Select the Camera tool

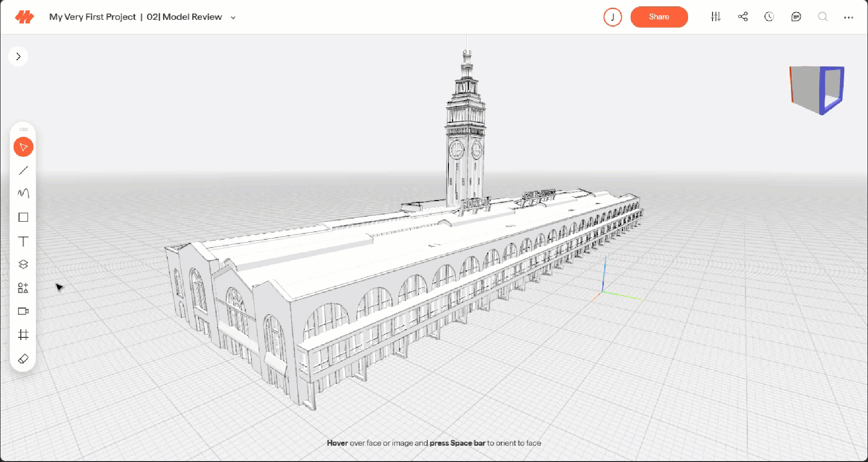[24, 311]
